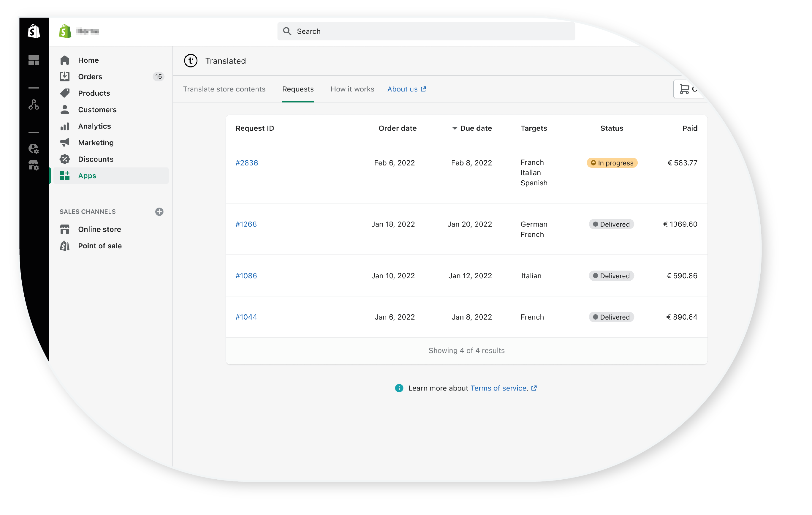Click the info icon beside Learn more
Screen dimensions: 812x515
click(399, 388)
